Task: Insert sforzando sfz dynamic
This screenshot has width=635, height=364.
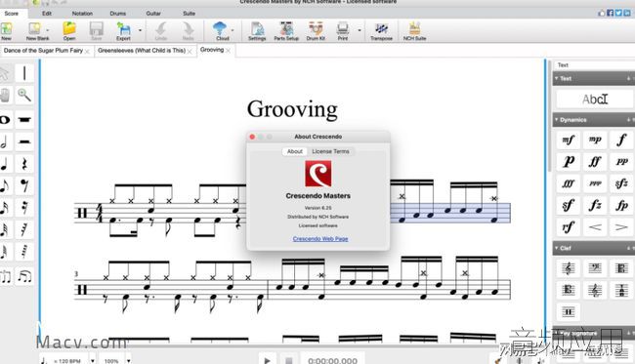Action: tap(621, 183)
